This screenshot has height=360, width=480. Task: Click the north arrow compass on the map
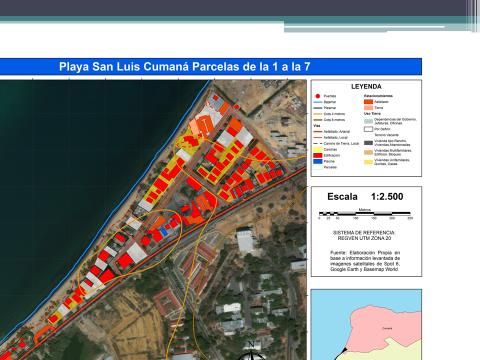coord(252,352)
